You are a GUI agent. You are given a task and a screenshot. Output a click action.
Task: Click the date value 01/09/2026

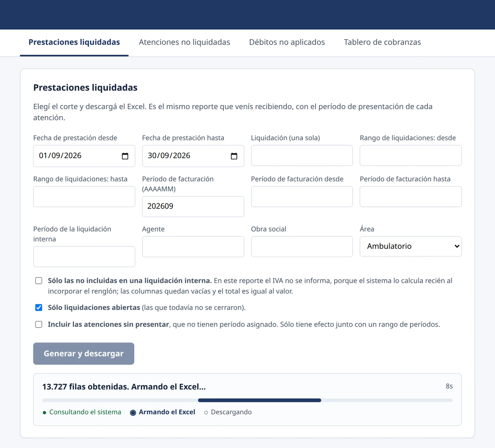(x=60, y=156)
